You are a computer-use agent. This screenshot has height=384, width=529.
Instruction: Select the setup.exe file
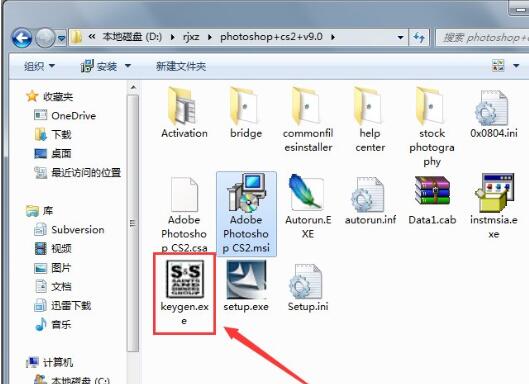point(246,286)
